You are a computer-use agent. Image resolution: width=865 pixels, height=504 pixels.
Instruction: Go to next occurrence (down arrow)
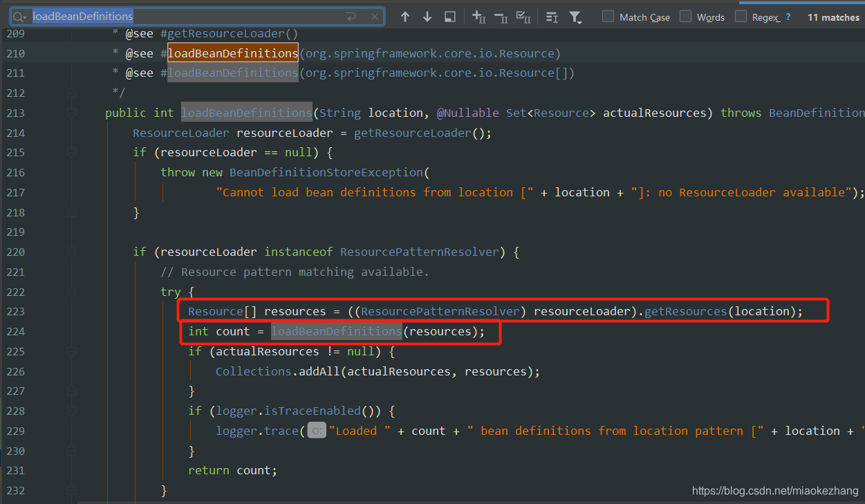[x=427, y=17]
